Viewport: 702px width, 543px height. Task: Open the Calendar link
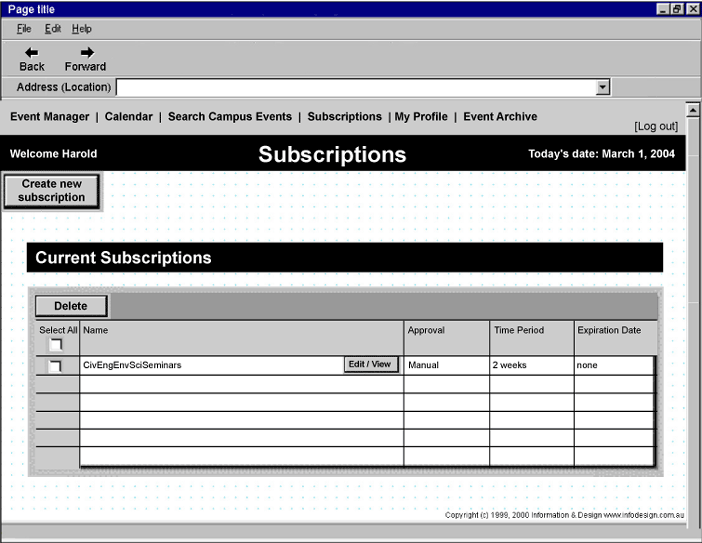128,116
